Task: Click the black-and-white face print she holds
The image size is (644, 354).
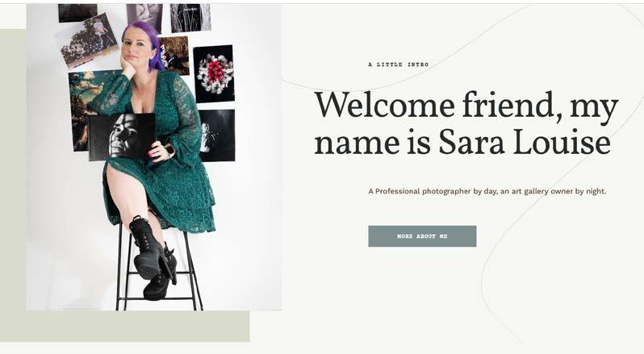Action: pos(122,136)
